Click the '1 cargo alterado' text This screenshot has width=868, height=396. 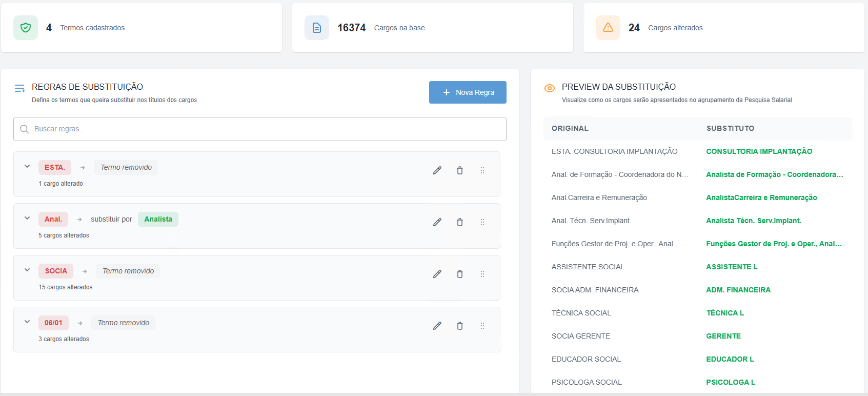click(x=60, y=184)
